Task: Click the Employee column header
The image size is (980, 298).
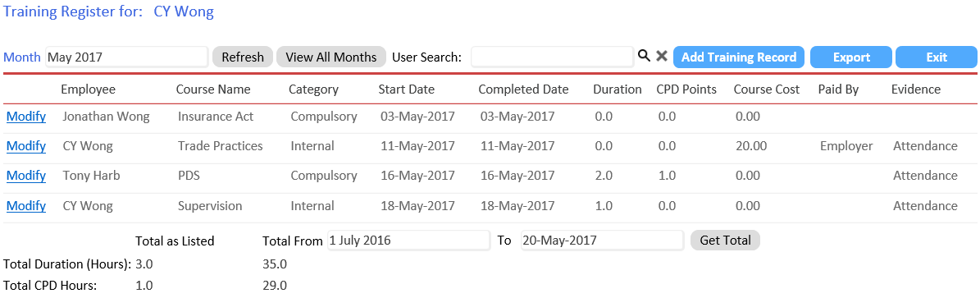Action: coord(88,89)
